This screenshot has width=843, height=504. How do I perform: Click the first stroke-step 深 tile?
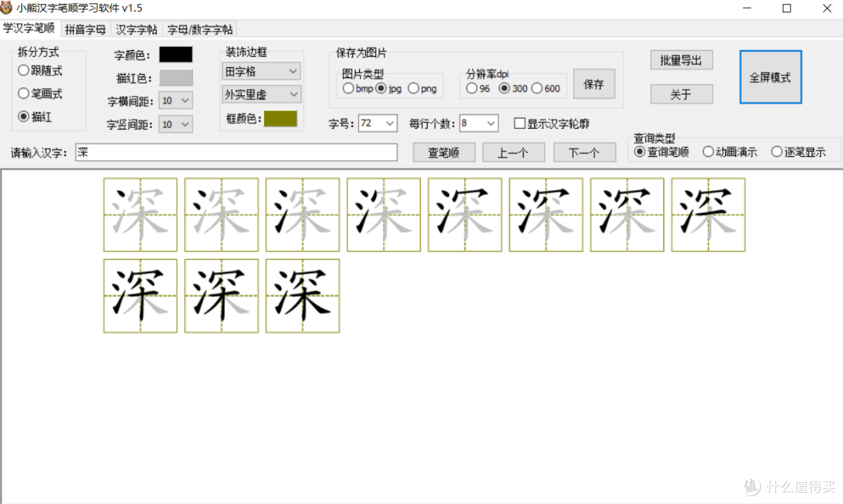point(140,215)
